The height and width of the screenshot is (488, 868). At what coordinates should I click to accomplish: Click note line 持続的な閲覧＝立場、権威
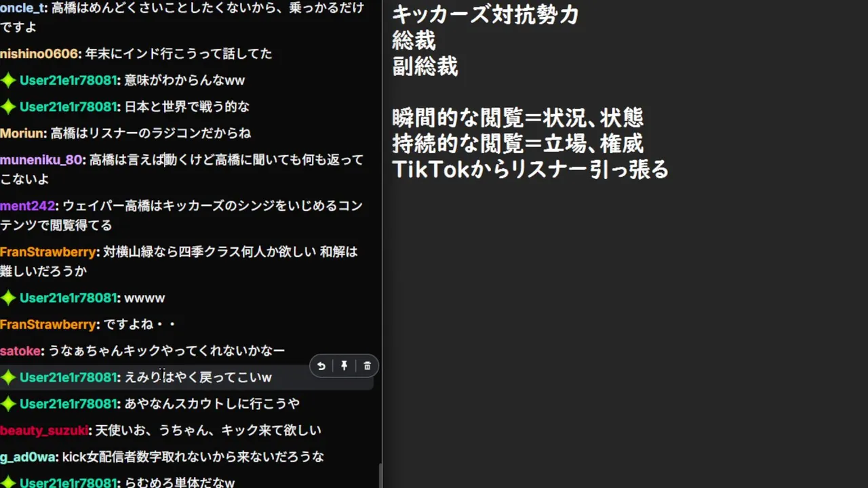517,144
